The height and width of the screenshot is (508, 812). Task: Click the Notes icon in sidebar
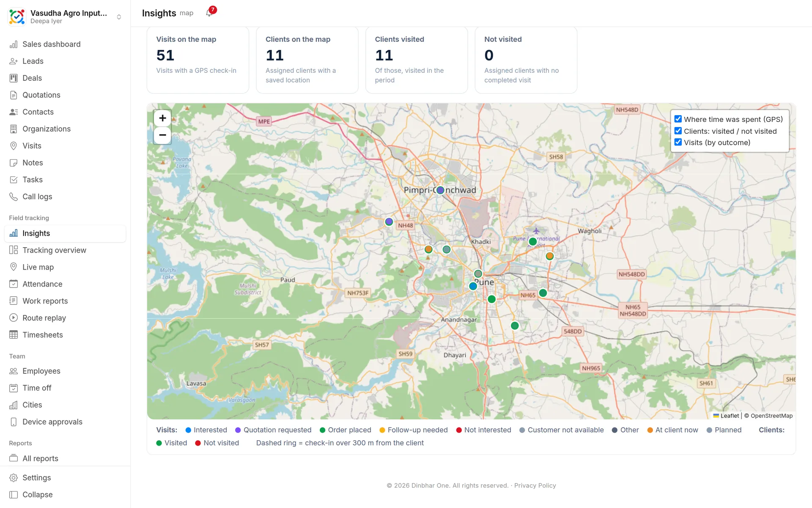pyautogui.click(x=14, y=163)
